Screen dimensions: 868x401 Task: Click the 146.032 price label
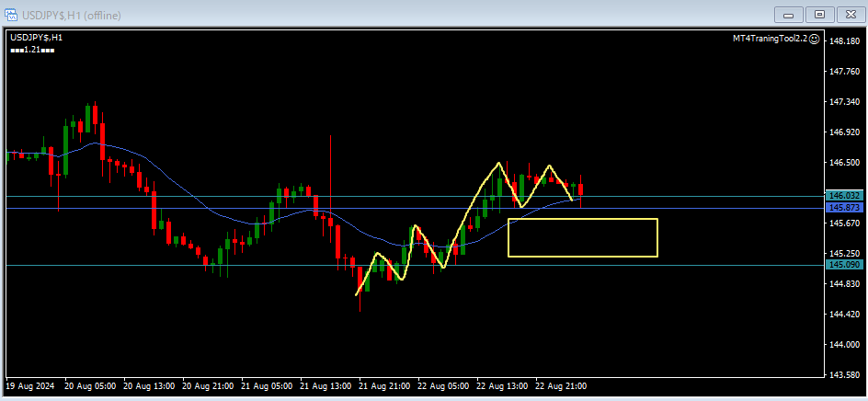[x=843, y=196]
